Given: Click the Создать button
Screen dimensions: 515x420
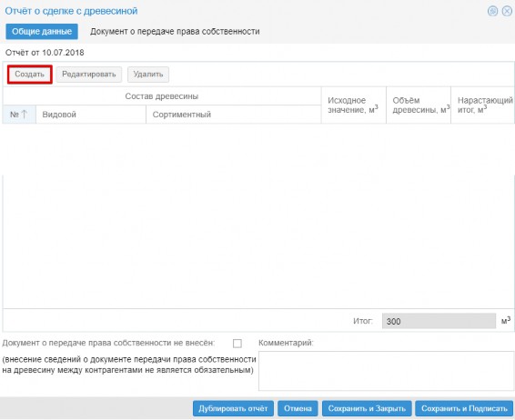Looking at the screenshot, I should [29, 75].
